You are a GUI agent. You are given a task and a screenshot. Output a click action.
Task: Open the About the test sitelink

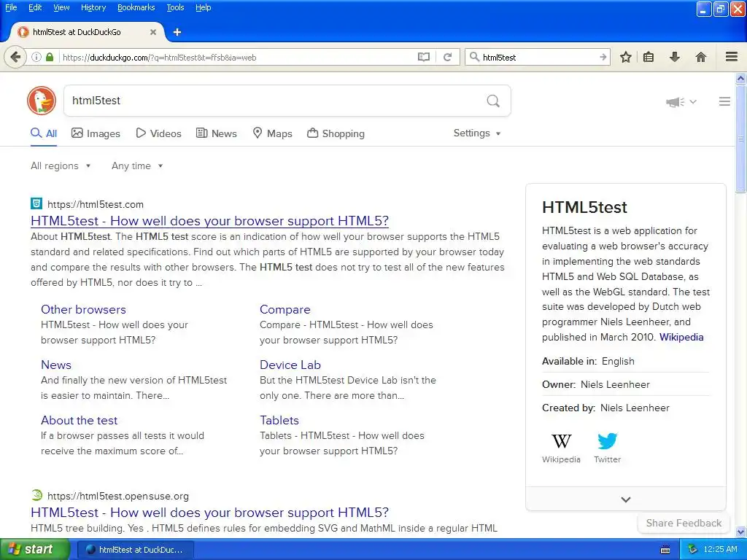coord(79,421)
